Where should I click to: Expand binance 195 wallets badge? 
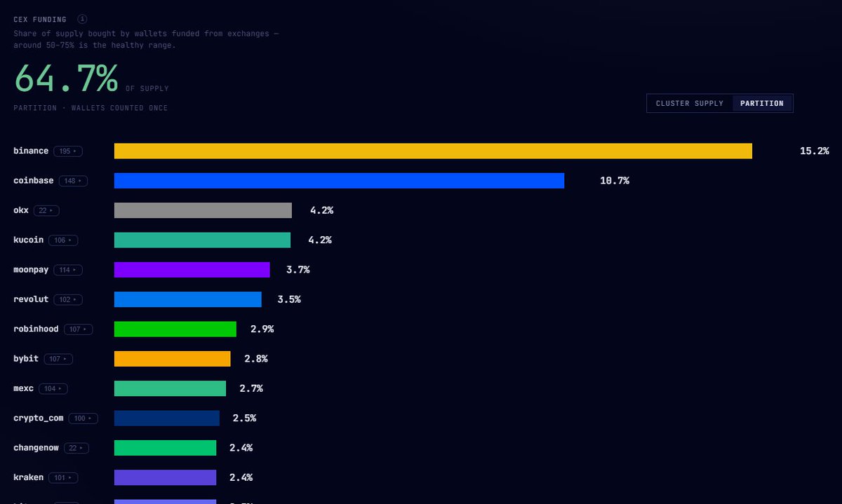pyautogui.click(x=68, y=151)
